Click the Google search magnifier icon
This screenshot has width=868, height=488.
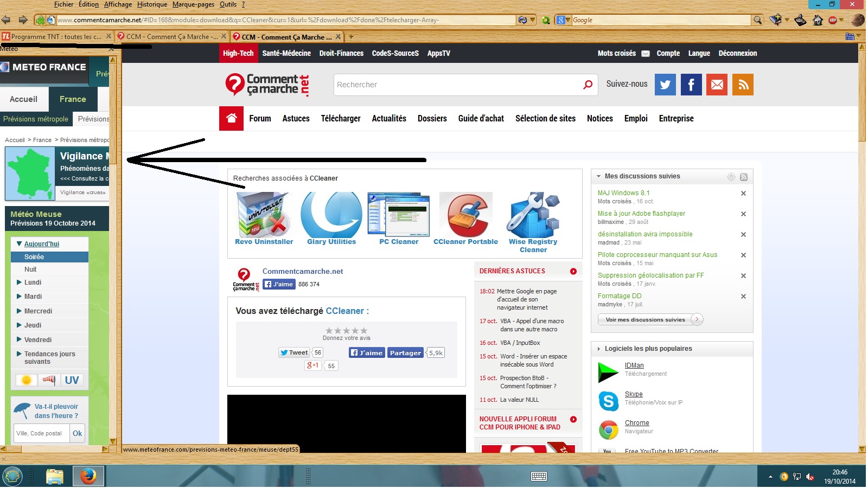758,20
